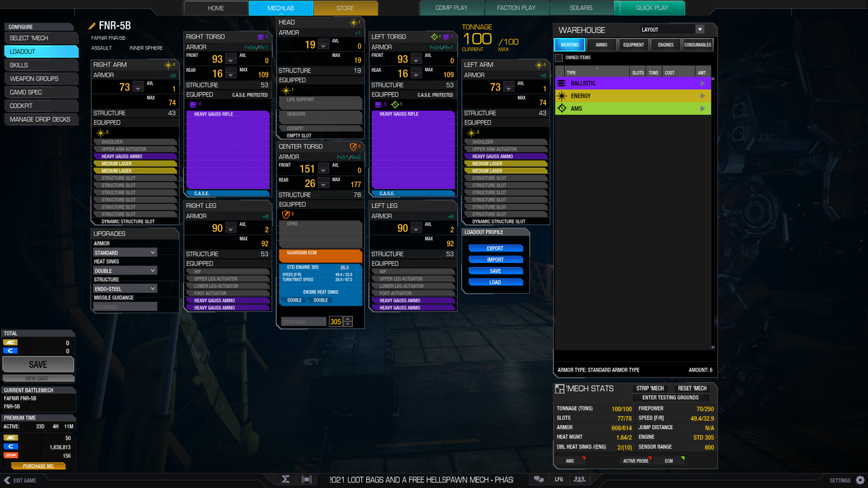
Task: Select the Ammo warehouse tab
Action: (x=601, y=45)
